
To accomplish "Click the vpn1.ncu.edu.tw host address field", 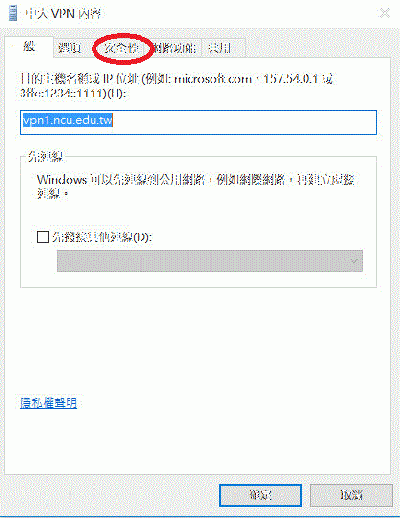I will click(198, 122).
